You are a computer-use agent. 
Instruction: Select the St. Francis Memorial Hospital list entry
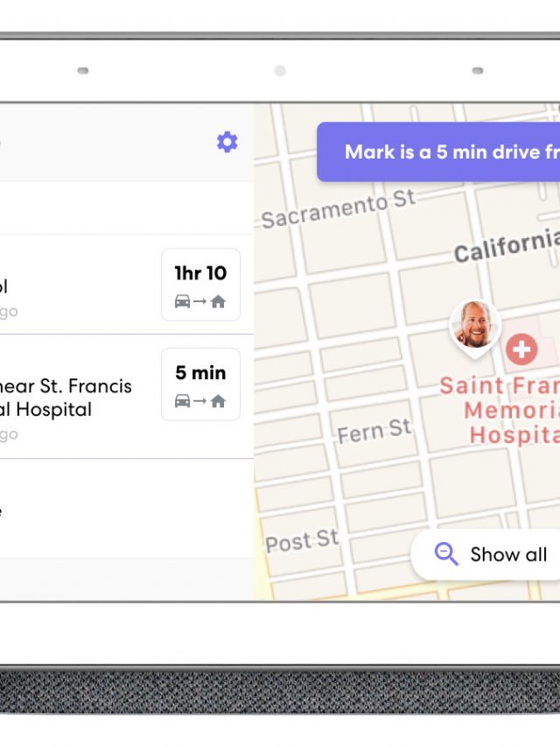pyautogui.click(x=70, y=397)
